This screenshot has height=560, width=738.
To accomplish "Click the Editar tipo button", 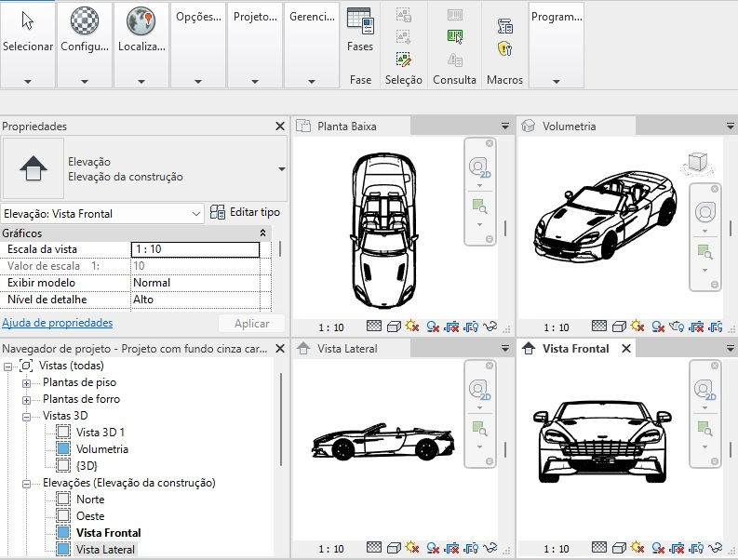I will 245,212.
